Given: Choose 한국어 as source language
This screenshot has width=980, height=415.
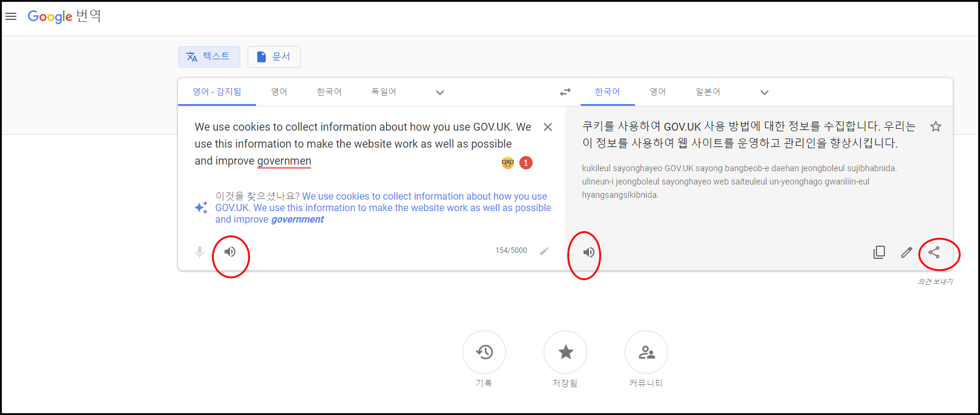Looking at the screenshot, I should (x=329, y=92).
